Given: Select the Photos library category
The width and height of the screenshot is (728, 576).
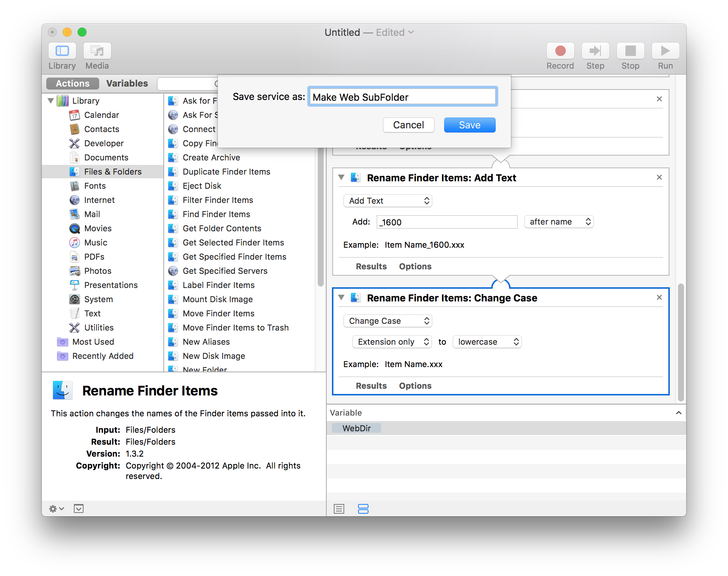Looking at the screenshot, I should pyautogui.click(x=98, y=271).
